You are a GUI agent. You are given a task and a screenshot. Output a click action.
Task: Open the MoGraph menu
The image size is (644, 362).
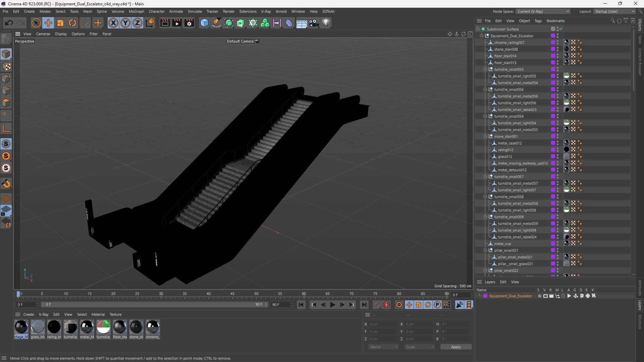136,11
